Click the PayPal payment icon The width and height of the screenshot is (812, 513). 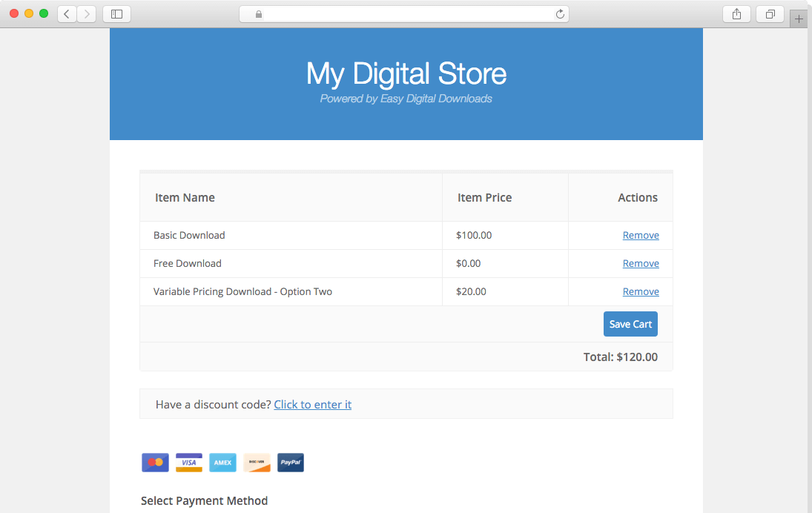point(291,463)
